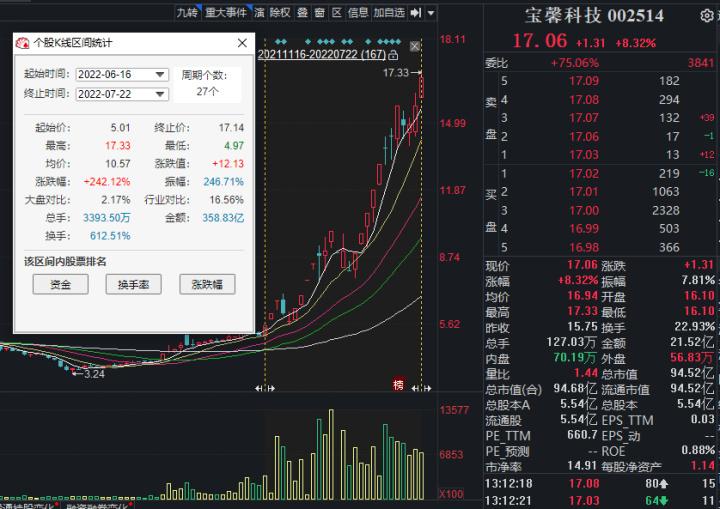720x509 pixels.
Task: Click the jump-to-end arrow toolbar icon
Action: click(x=416, y=12)
